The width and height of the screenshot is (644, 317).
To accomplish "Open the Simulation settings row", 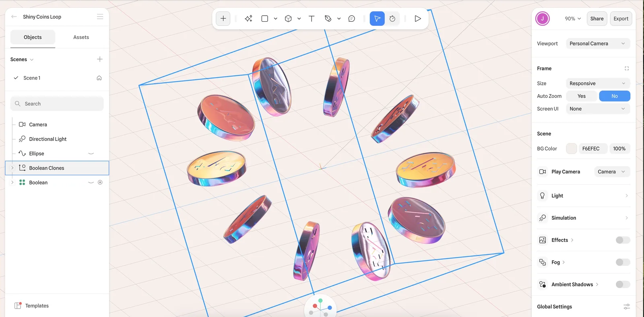I will pyautogui.click(x=583, y=218).
